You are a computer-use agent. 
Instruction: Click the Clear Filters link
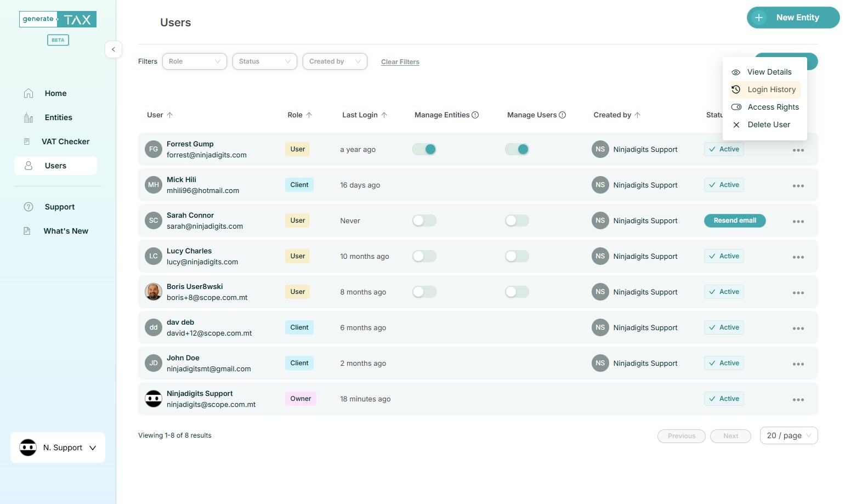400,62
